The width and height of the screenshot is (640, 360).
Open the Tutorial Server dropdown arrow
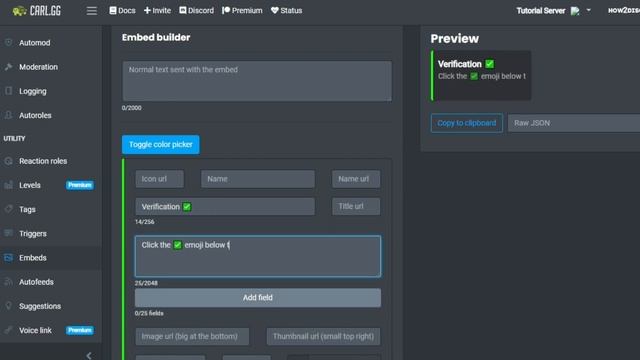(x=589, y=10)
